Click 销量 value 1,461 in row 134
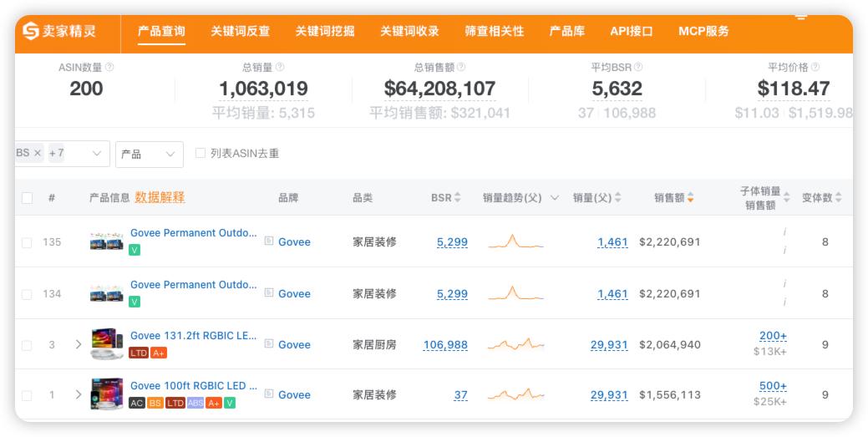Screen dimensions: 868x437 tap(612, 294)
